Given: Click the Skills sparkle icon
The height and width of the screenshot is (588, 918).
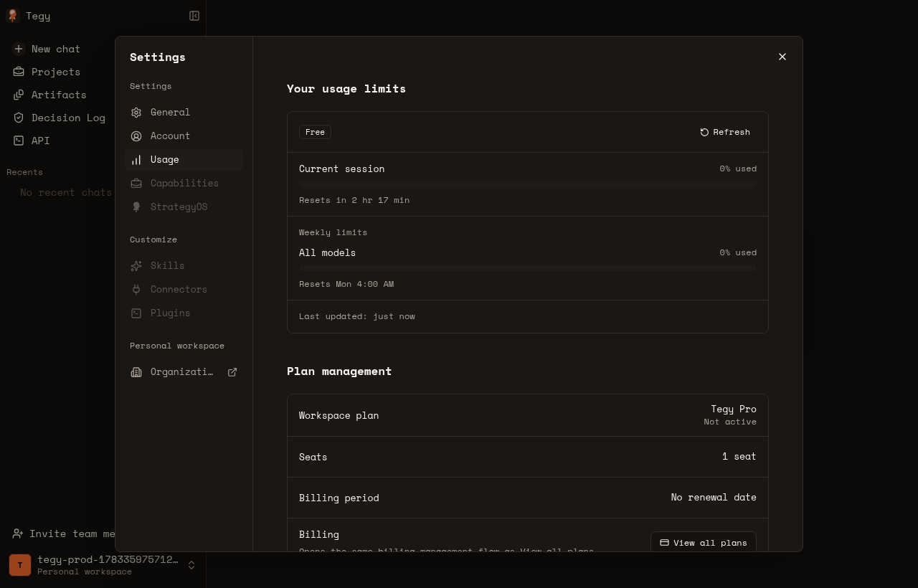Looking at the screenshot, I should pyautogui.click(x=136, y=266).
